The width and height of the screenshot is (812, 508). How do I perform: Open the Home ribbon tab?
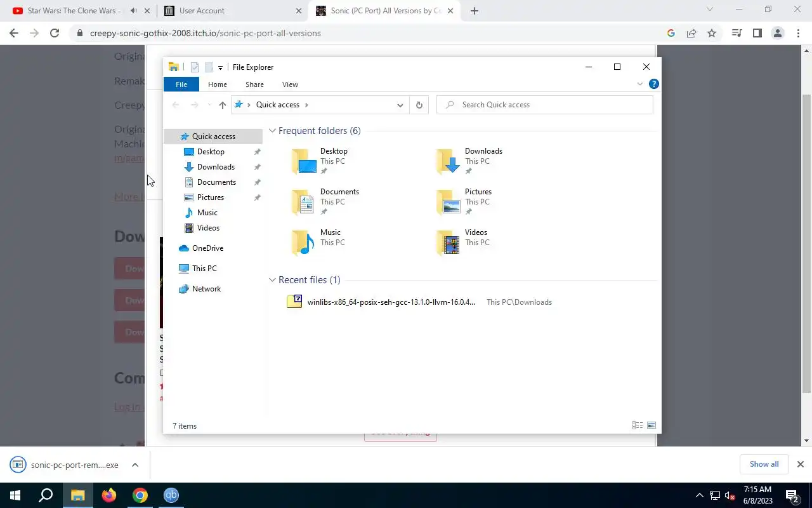coord(218,84)
